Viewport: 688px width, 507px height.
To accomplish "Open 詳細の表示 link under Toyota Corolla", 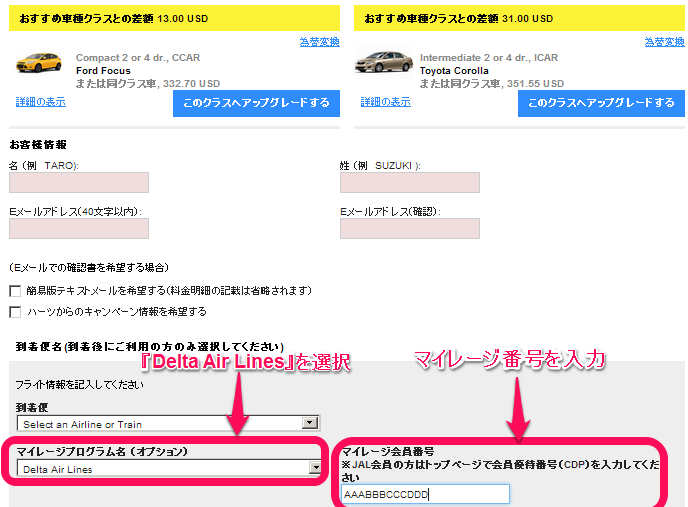I will coord(386,102).
